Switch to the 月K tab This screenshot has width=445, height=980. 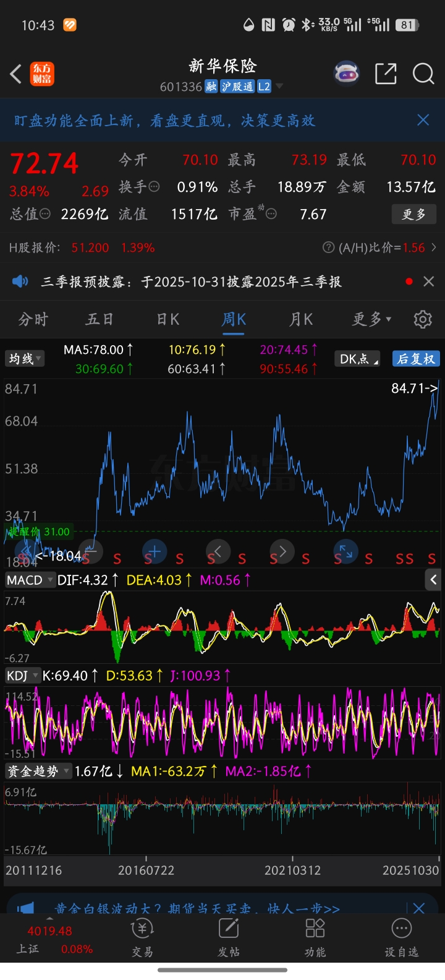[x=301, y=319]
